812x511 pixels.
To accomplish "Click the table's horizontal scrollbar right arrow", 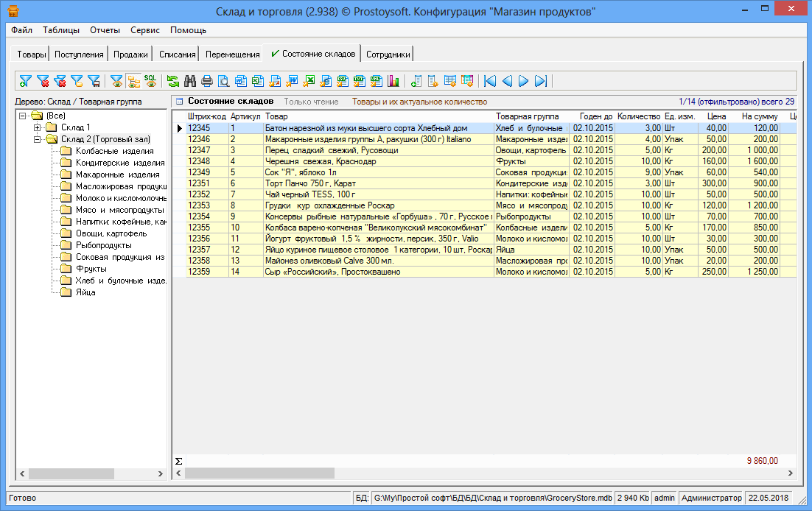I will click(x=791, y=473).
